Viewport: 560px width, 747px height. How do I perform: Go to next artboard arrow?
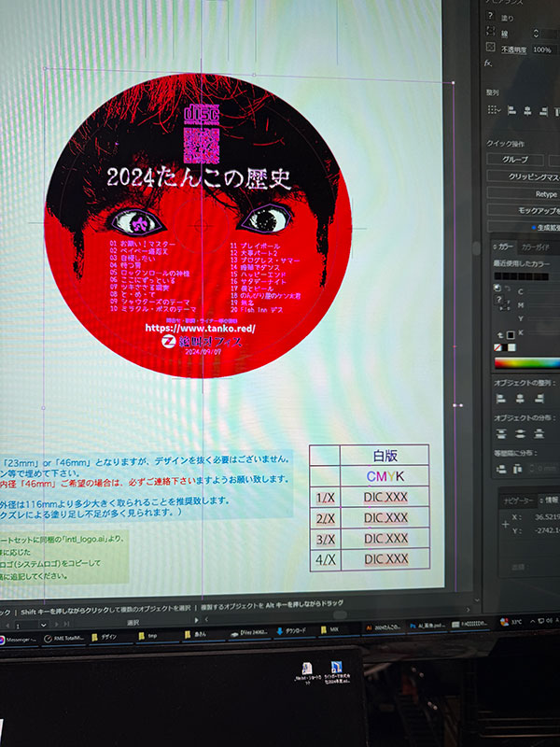(58, 624)
